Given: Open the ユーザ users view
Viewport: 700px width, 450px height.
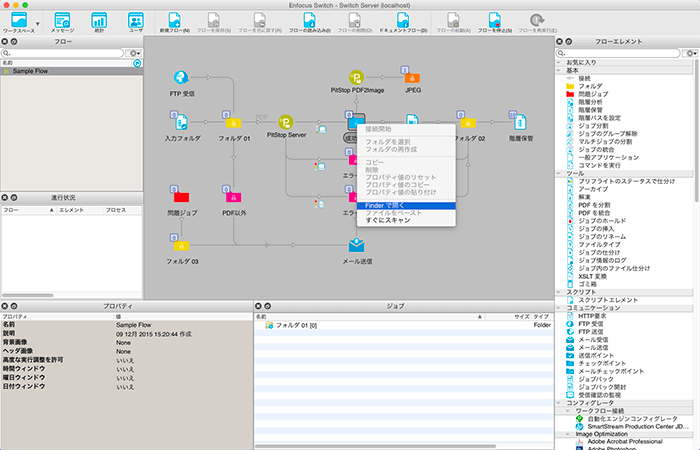Looking at the screenshot, I should (x=135, y=22).
